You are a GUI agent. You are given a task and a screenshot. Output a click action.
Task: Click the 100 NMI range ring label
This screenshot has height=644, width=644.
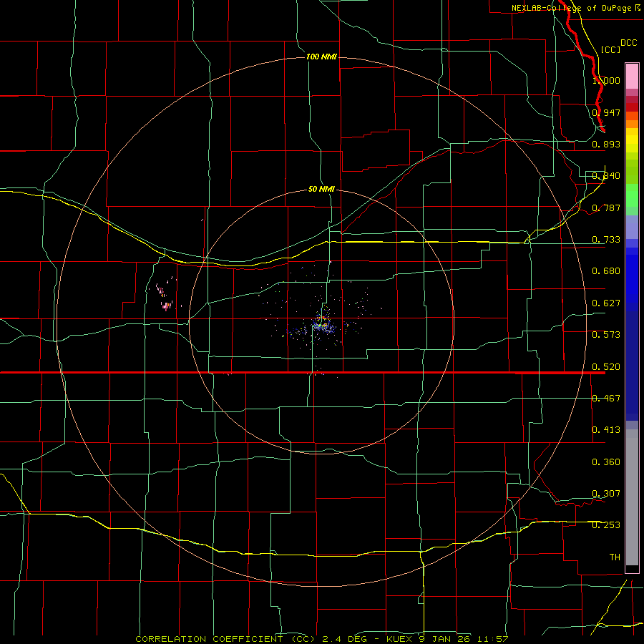pyautogui.click(x=321, y=57)
